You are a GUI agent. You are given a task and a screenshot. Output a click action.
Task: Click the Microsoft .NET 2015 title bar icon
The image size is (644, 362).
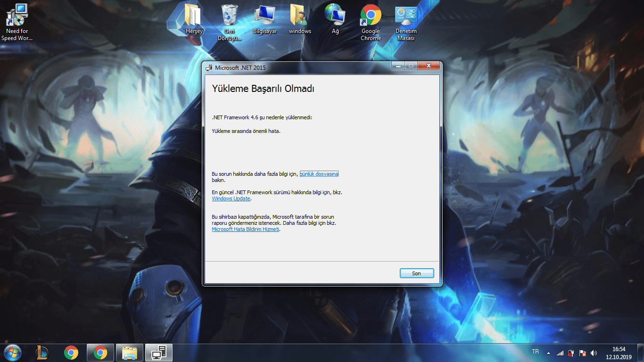[209, 67]
